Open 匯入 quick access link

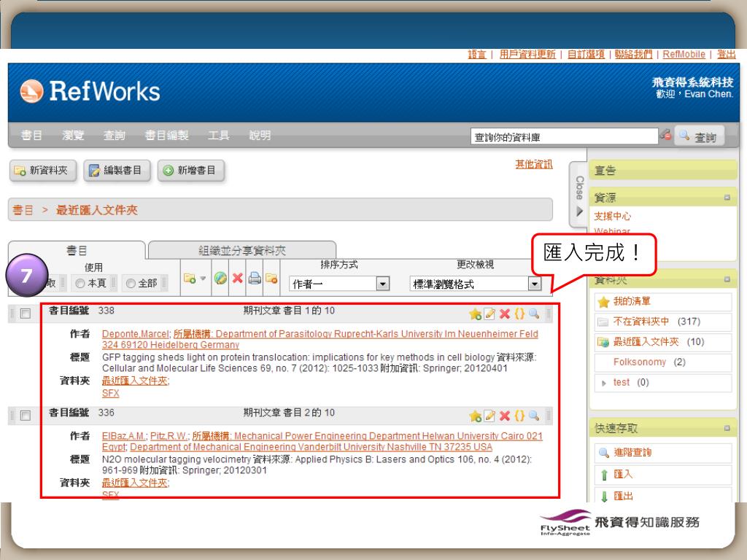(623, 474)
